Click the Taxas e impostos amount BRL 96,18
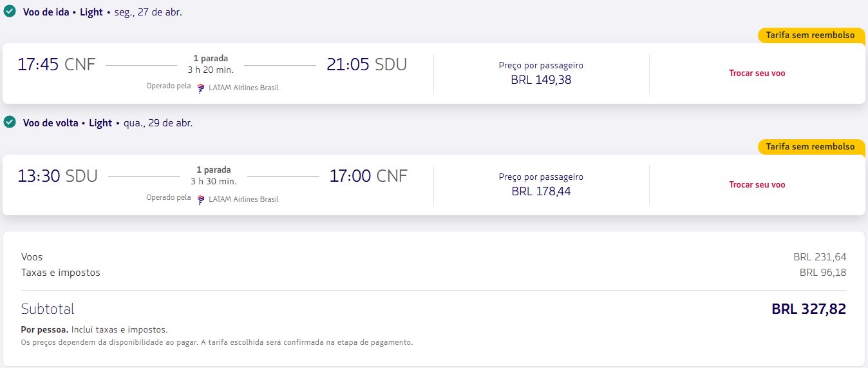This screenshot has height=368, width=868. (x=822, y=273)
